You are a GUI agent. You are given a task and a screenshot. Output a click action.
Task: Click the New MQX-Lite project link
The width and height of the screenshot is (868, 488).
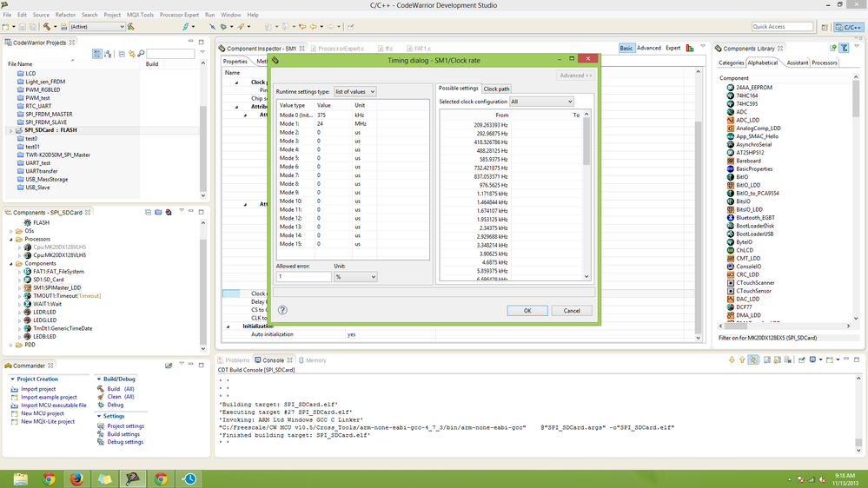pyautogui.click(x=48, y=422)
